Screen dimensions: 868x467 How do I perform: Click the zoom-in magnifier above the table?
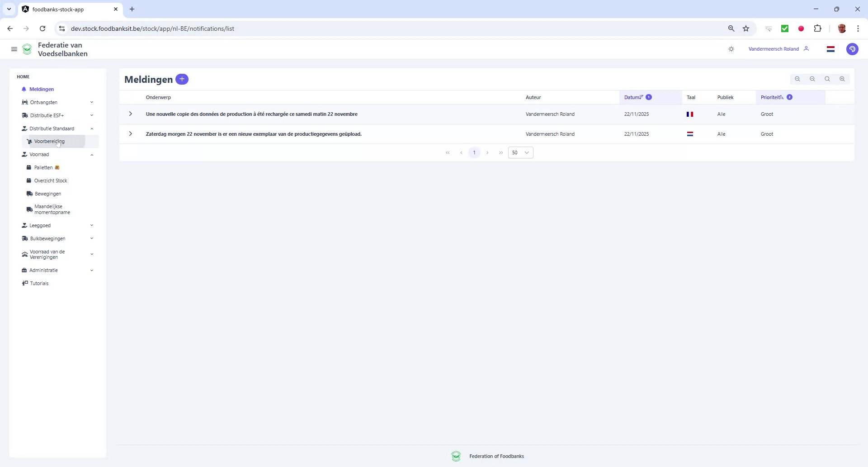(842, 79)
